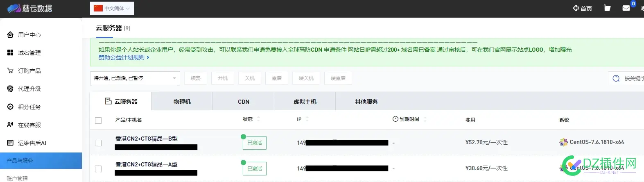Click the 续费 renew button
Image resolution: width=644 pixels, height=182 pixels.
(x=196, y=78)
